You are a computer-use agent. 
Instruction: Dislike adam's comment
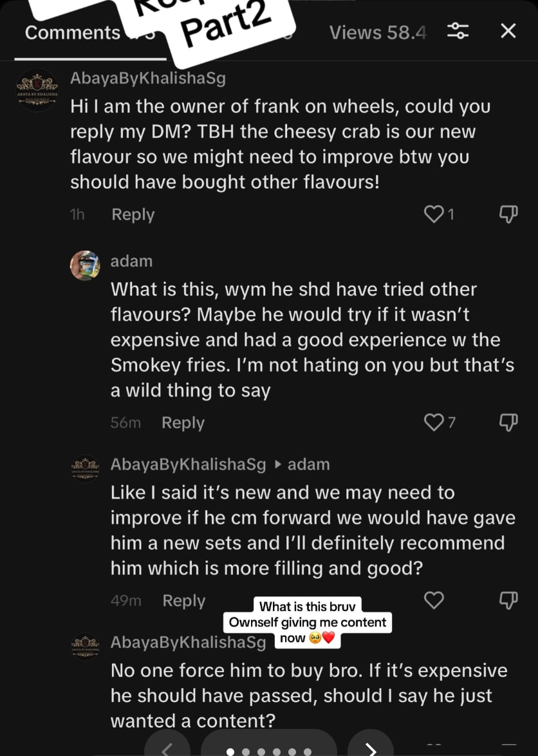[x=508, y=422]
